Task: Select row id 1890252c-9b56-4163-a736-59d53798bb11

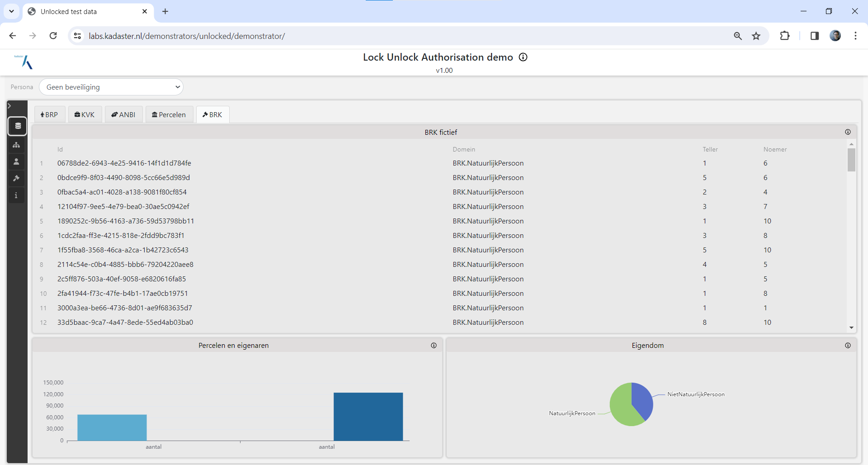Action: (x=126, y=221)
